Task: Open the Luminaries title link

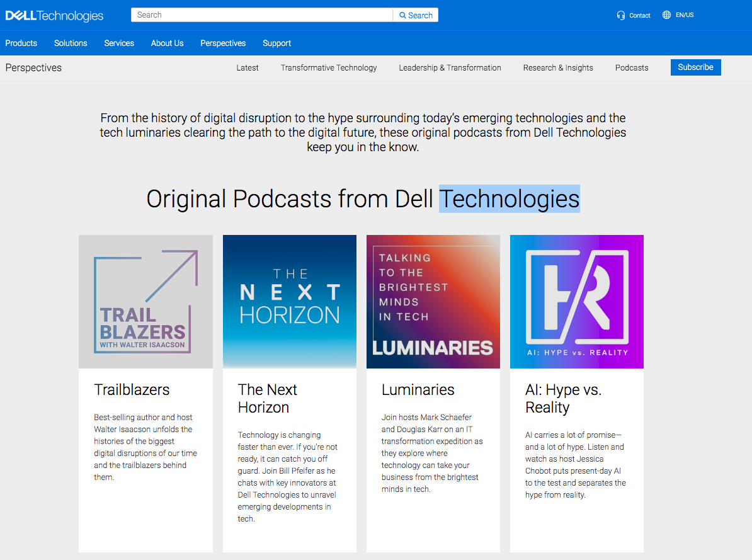Action: click(x=418, y=390)
